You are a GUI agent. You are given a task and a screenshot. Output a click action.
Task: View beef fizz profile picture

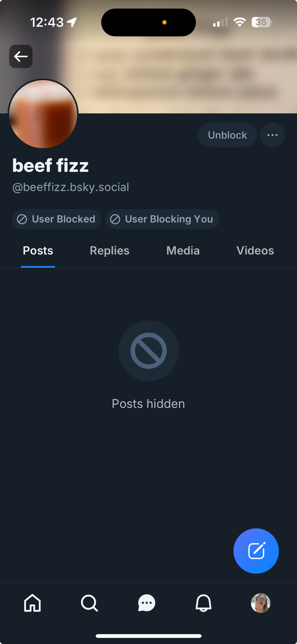(x=43, y=114)
